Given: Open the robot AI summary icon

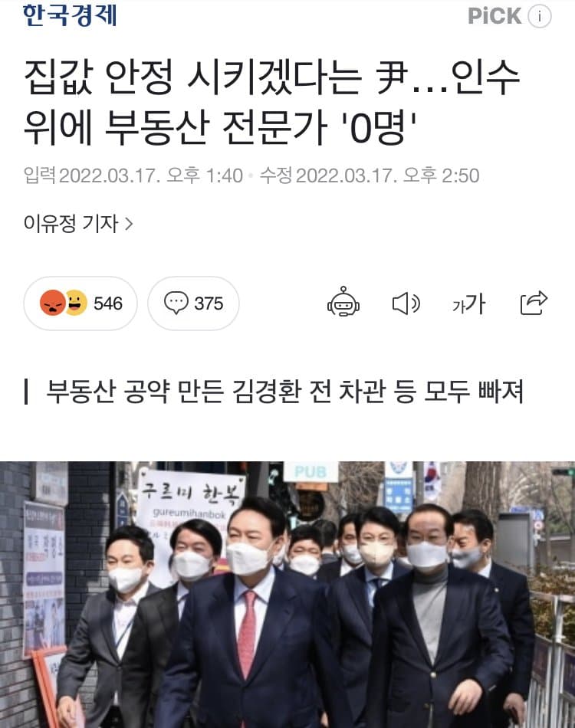Looking at the screenshot, I should click(343, 302).
